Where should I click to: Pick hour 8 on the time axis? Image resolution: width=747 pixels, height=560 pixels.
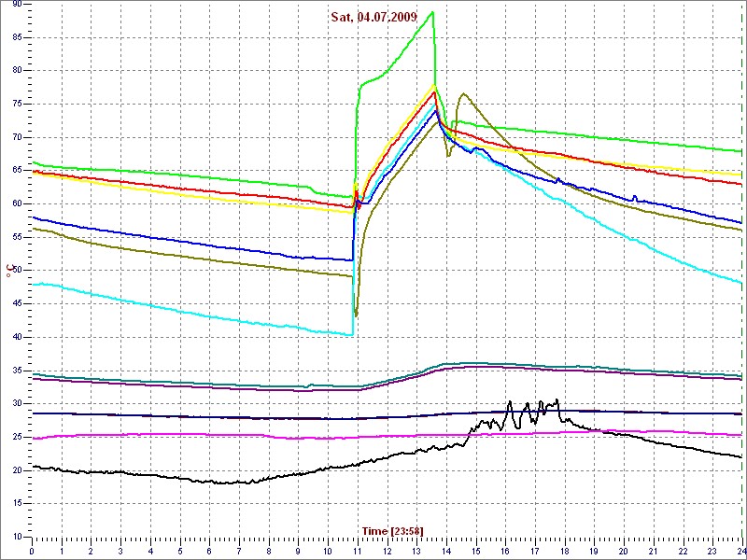pos(269,552)
